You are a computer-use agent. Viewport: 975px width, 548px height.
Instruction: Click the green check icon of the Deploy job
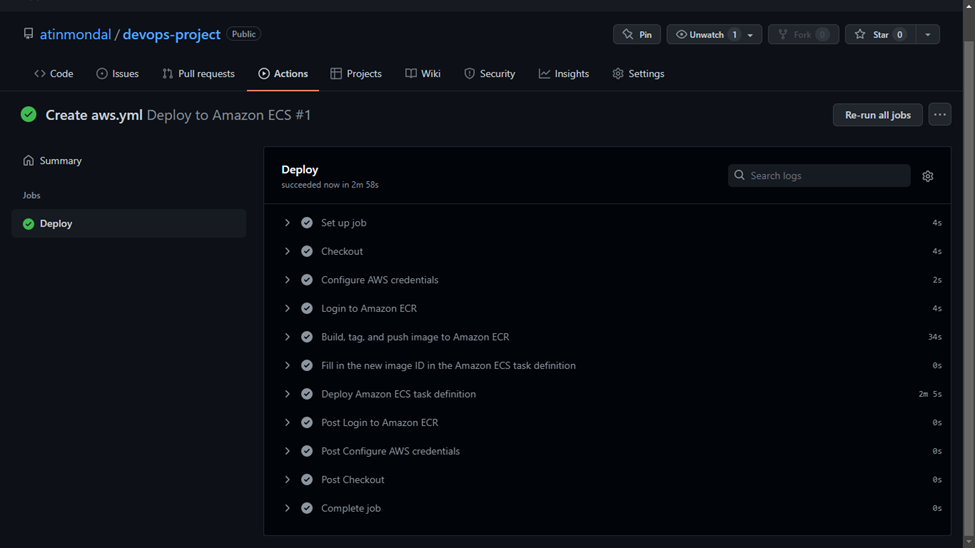point(29,224)
